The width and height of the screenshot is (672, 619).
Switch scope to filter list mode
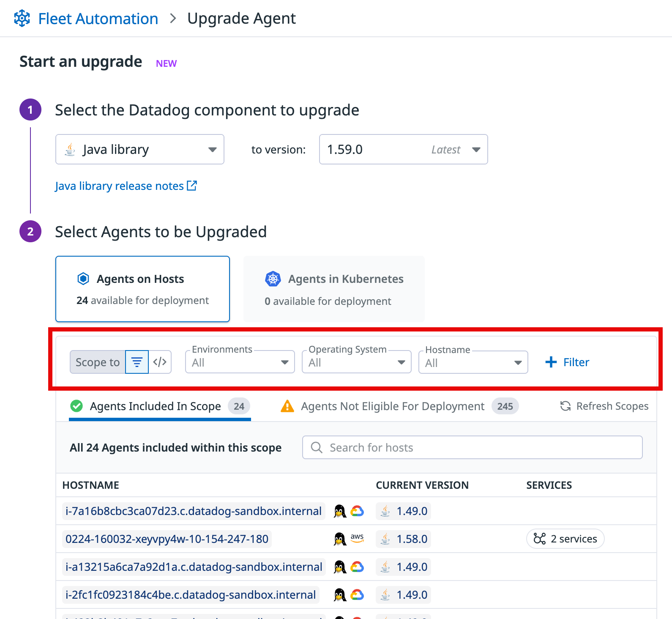137,362
